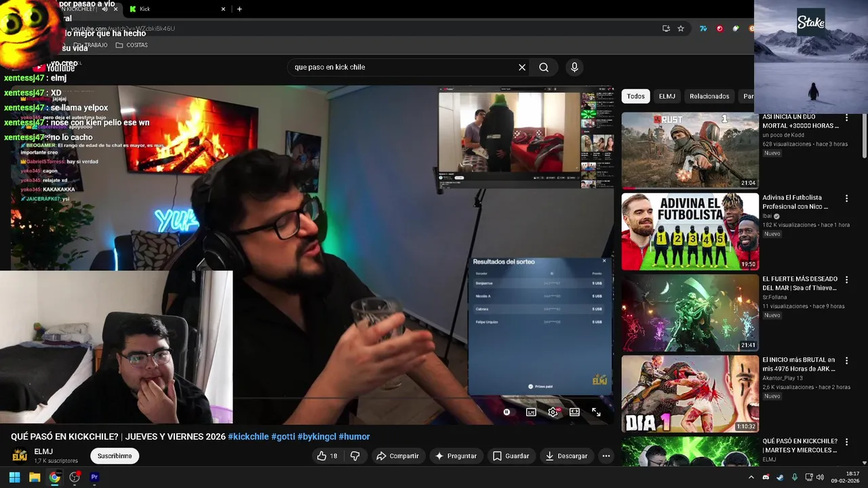Open options for Adivina El Futbolista video
The width and height of the screenshot is (868, 488).
(846, 199)
